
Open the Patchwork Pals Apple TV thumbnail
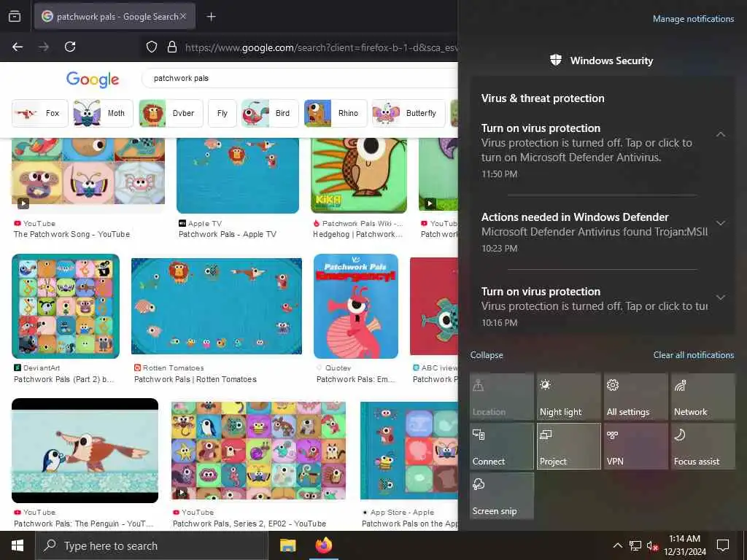(x=238, y=175)
